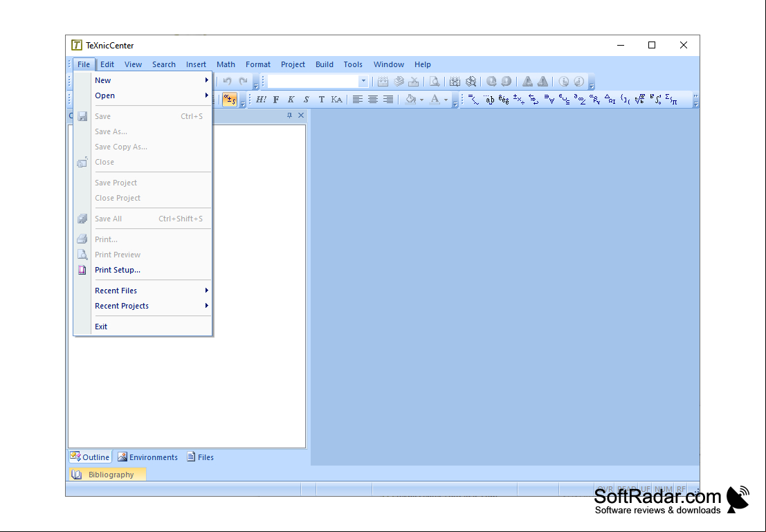Viewport: 766px width, 532px height.
Task: Expand the fill color dropdown arrow
Action: tap(421, 100)
